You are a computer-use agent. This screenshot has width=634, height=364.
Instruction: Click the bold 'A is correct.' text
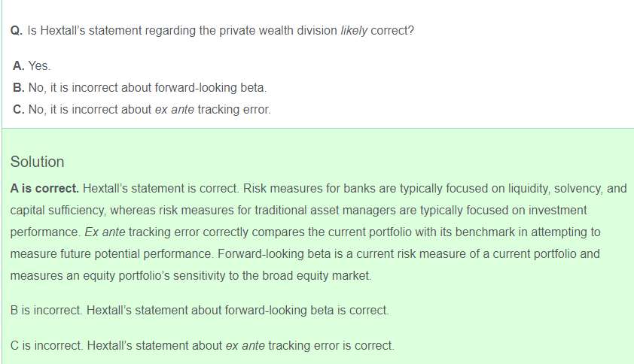(x=44, y=188)
